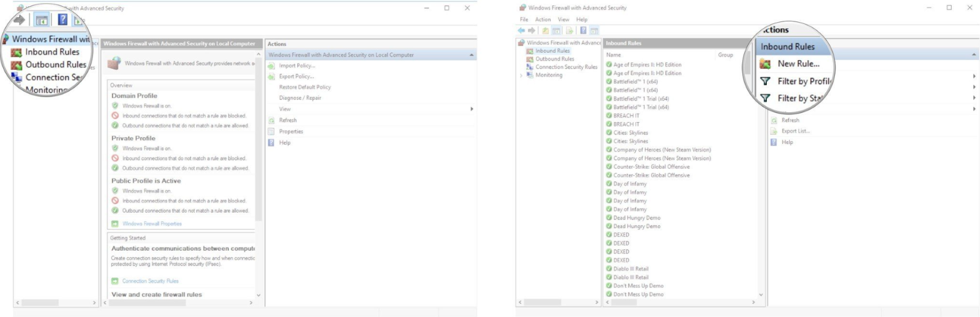The width and height of the screenshot is (980, 317).
Task: Click Import Policy... action
Action: click(x=297, y=66)
